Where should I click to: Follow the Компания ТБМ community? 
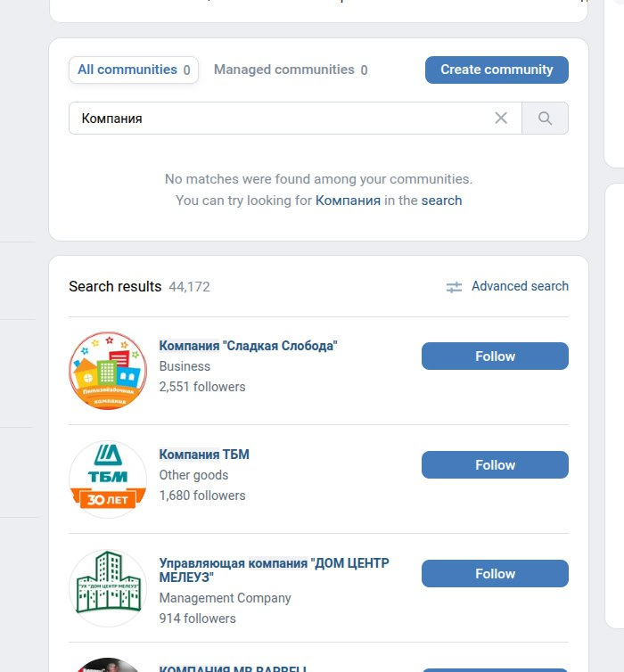(495, 465)
